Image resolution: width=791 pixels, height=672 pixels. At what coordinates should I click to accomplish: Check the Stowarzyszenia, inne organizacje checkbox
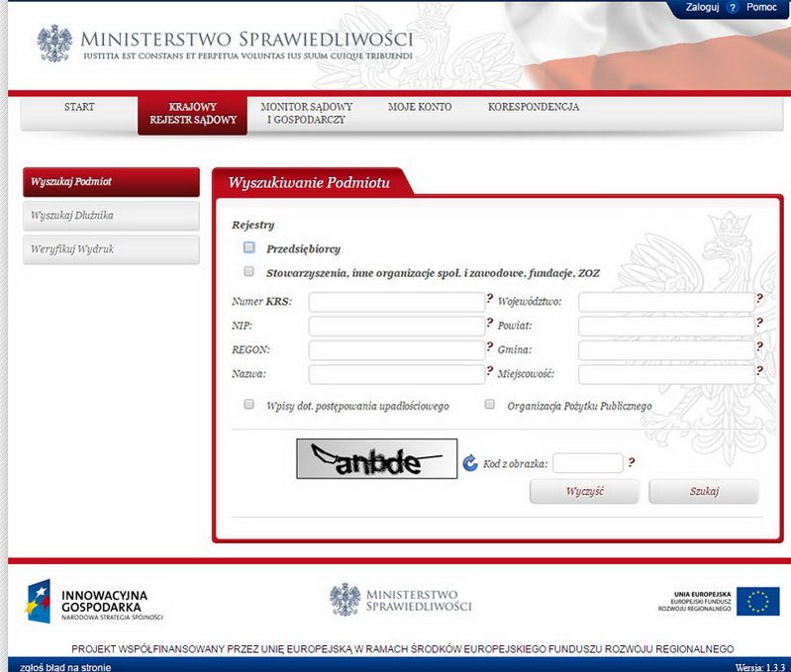[x=248, y=271]
